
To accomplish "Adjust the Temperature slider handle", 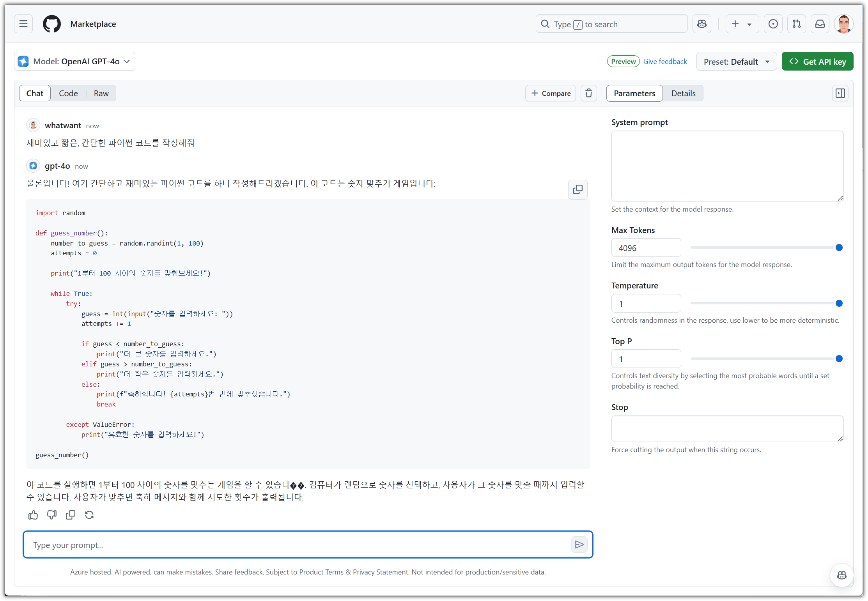I will 839,303.
